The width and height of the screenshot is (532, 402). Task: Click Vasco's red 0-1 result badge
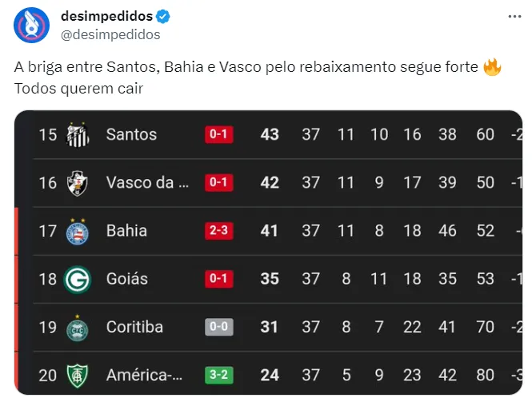click(218, 182)
